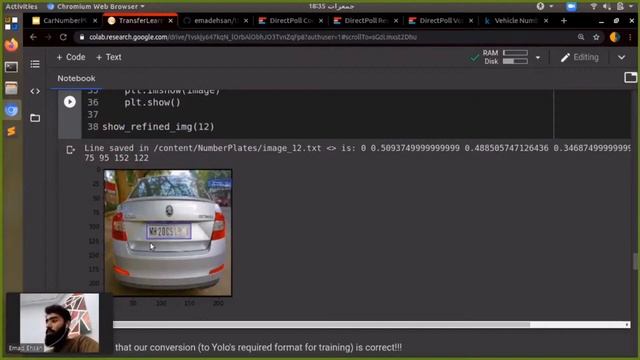Go forward with browser forward arrow

click(x=48, y=37)
